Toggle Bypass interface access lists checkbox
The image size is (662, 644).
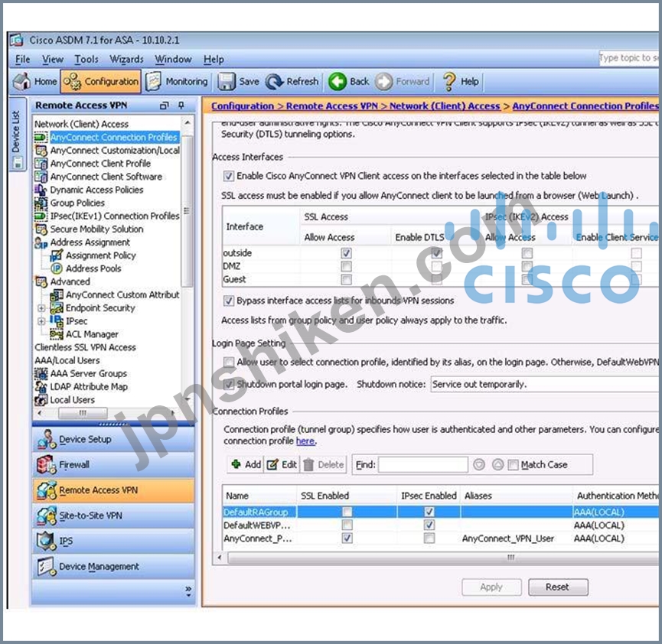[228, 301]
